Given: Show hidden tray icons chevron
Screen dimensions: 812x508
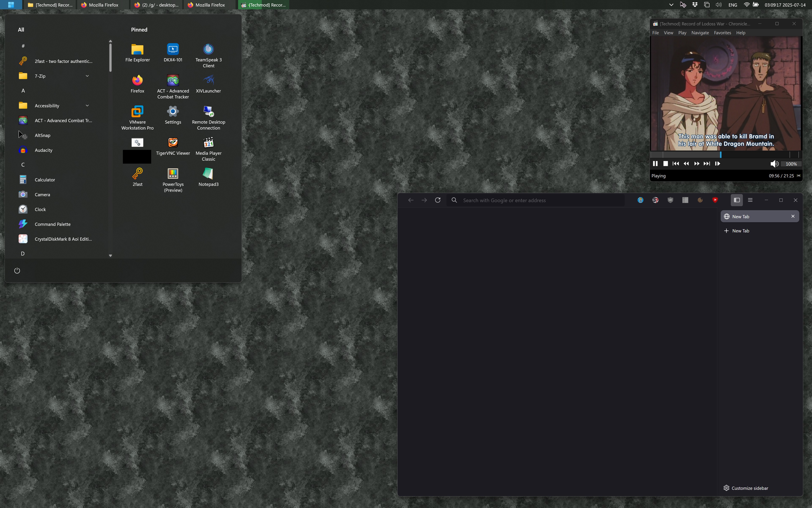Looking at the screenshot, I should click(x=671, y=5).
